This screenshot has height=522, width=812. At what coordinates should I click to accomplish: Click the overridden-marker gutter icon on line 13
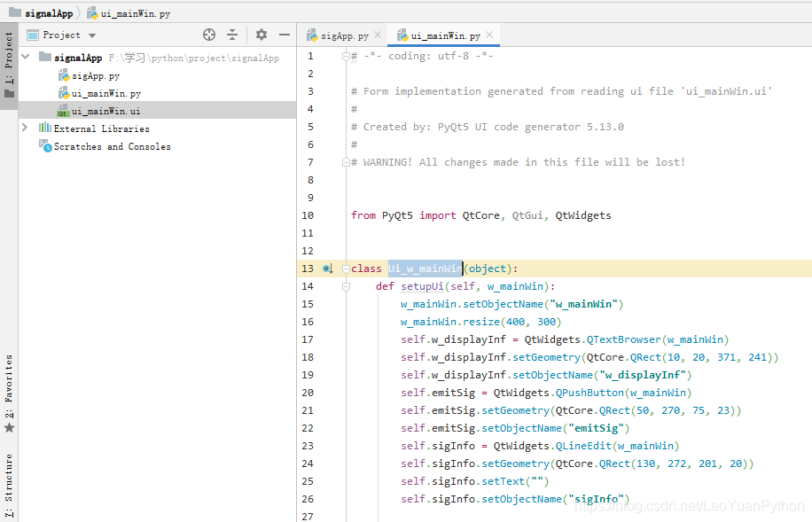pyautogui.click(x=328, y=269)
